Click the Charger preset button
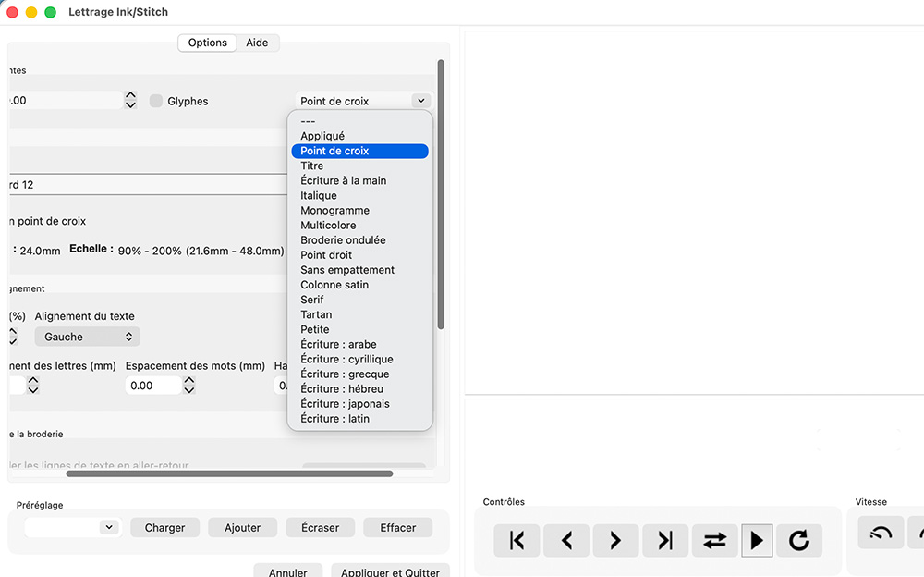Image resolution: width=924 pixels, height=577 pixels. click(x=165, y=527)
